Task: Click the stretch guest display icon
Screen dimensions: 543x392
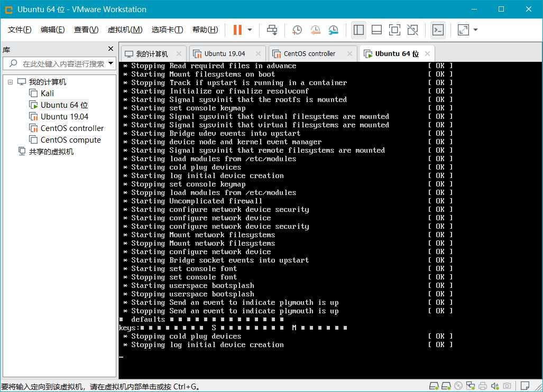Action: point(463,30)
